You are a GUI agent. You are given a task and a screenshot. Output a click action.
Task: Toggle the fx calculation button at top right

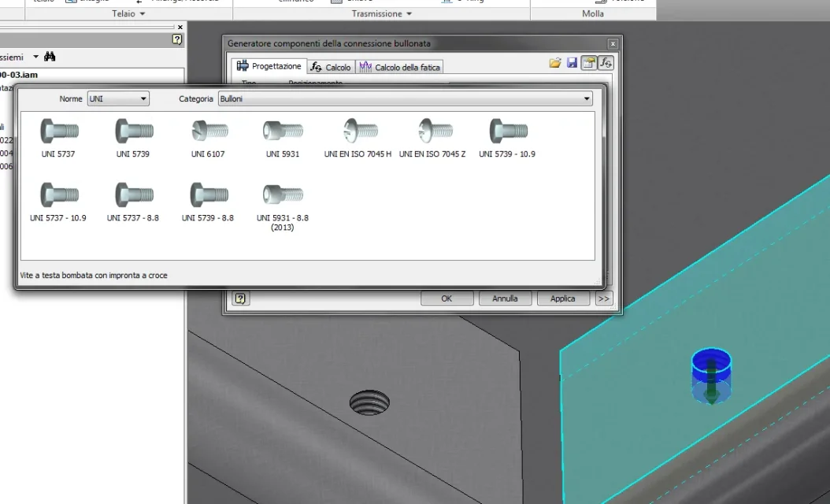[x=606, y=63]
